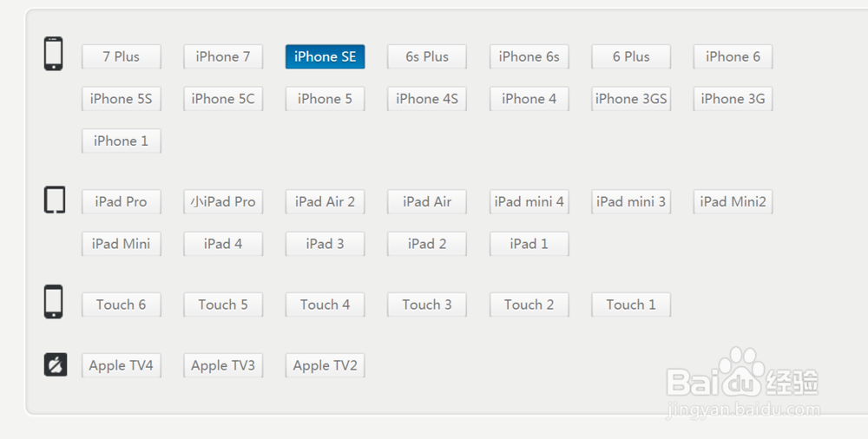Choose the Touch 1 button
The image size is (868, 439).
pyautogui.click(x=631, y=305)
